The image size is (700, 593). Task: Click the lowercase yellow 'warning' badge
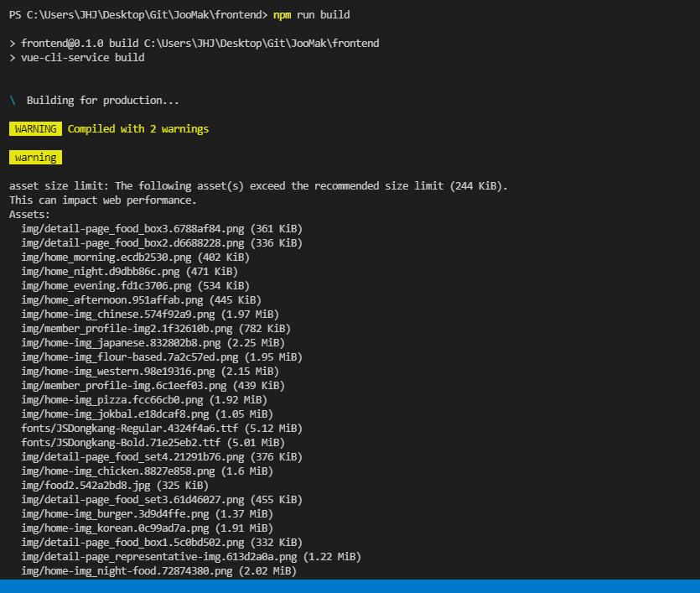pyautogui.click(x=35, y=158)
